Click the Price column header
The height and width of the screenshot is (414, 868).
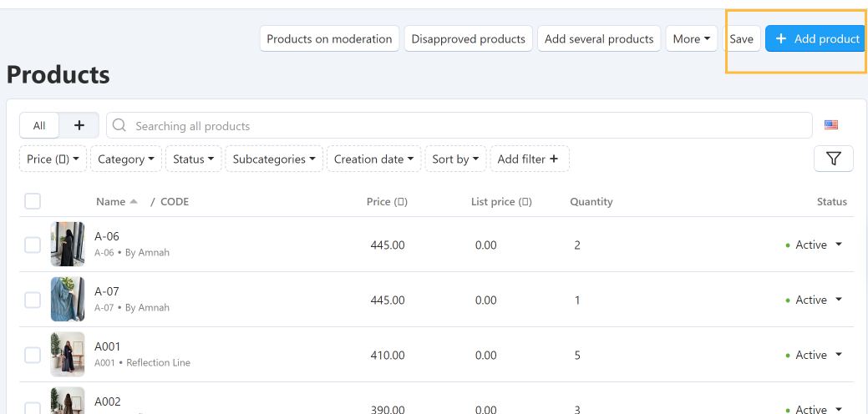pyautogui.click(x=387, y=202)
